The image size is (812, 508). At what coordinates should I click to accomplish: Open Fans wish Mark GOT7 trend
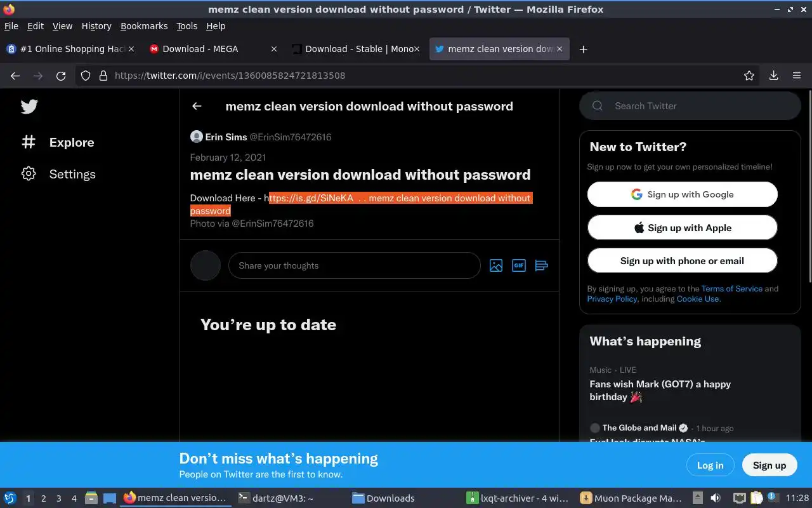click(x=660, y=391)
